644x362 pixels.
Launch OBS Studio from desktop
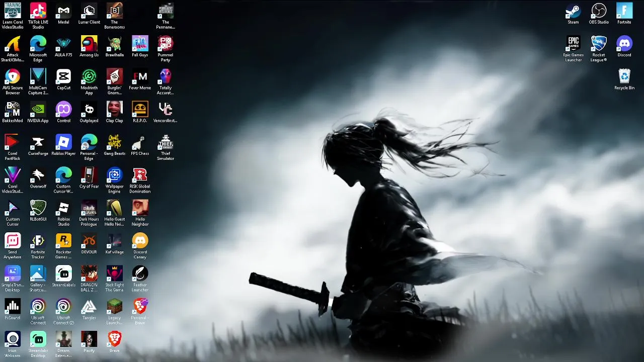[x=599, y=14]
